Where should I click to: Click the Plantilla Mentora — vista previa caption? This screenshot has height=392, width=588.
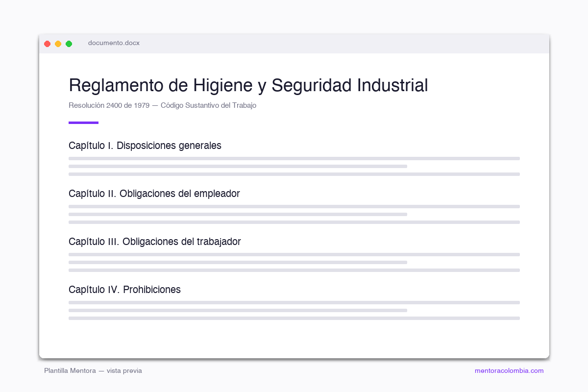click(93, 371)
